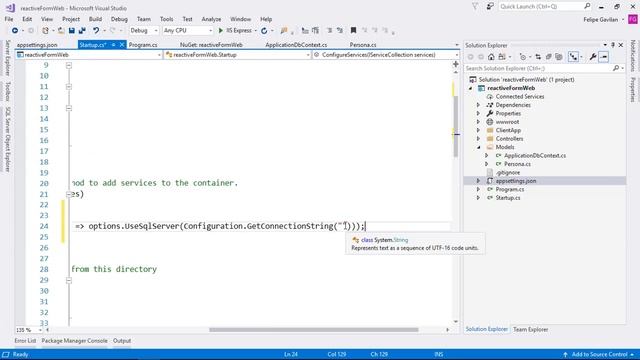Select ApplicationDbContext.cs in the Models folder
This screenshot has height=360, width=640.
click(x=535, y=156)
